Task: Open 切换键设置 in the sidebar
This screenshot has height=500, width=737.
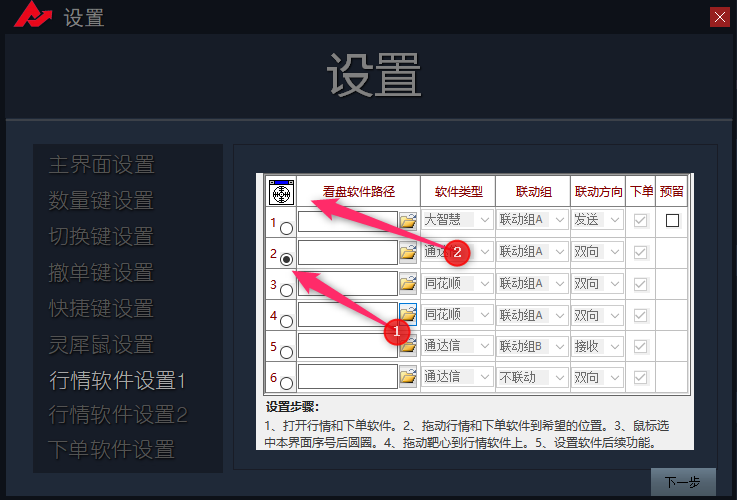Action: (102, 236)
